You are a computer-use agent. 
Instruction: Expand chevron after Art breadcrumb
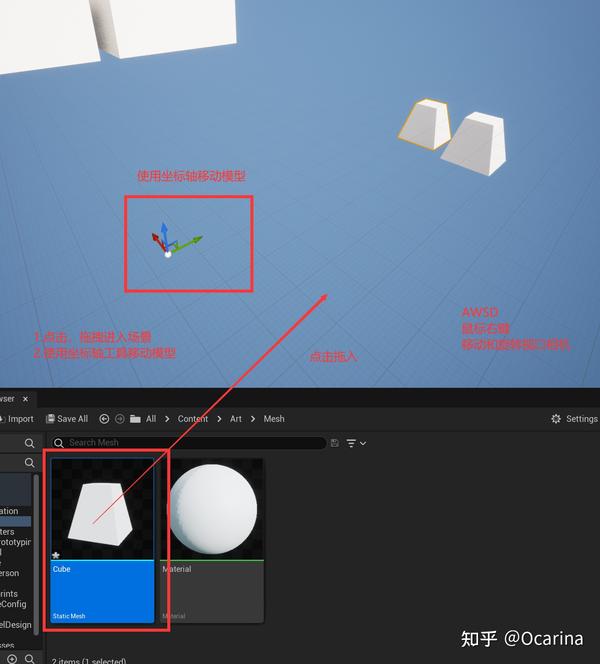[x=253, y=419]
